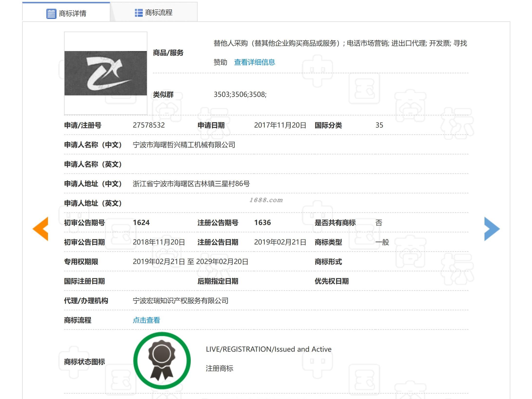
Task: Click the 国际注册日期 field label
Action: pos(85,281)
